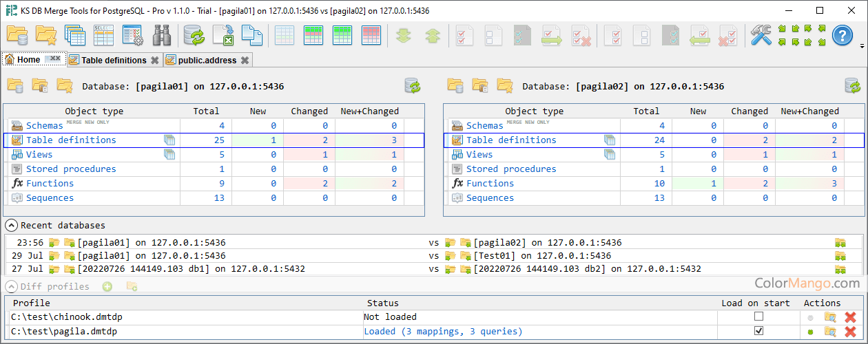
Task: Click the Object type header in left panel
Action: [x=94, y=111]
